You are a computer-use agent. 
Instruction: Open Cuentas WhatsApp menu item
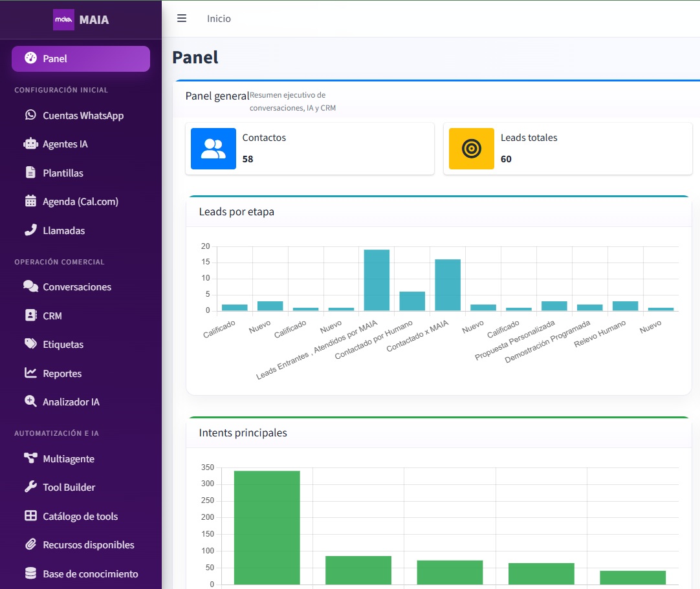click(x=81, y=116)
